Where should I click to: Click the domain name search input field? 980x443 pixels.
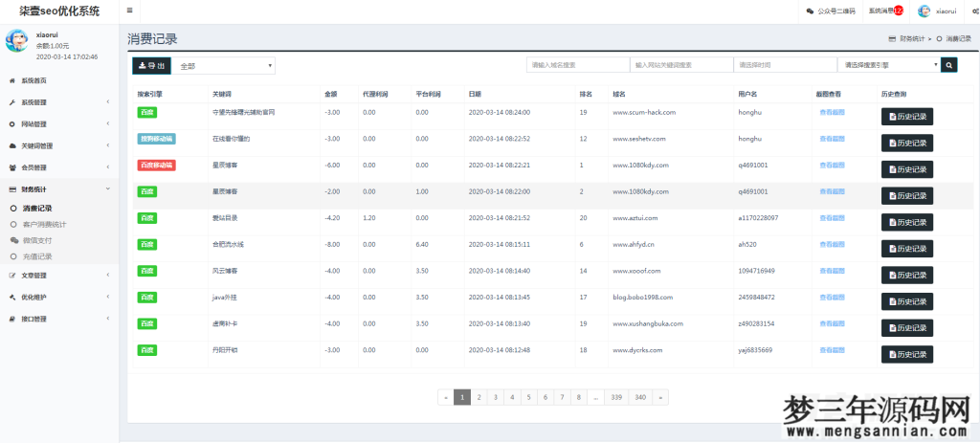(578, 65)
